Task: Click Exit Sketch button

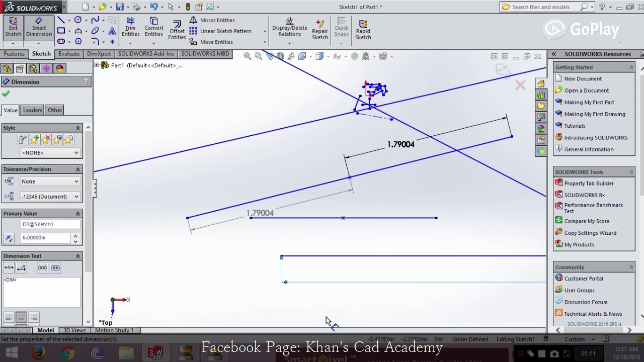Action: (x=13, y=28)
